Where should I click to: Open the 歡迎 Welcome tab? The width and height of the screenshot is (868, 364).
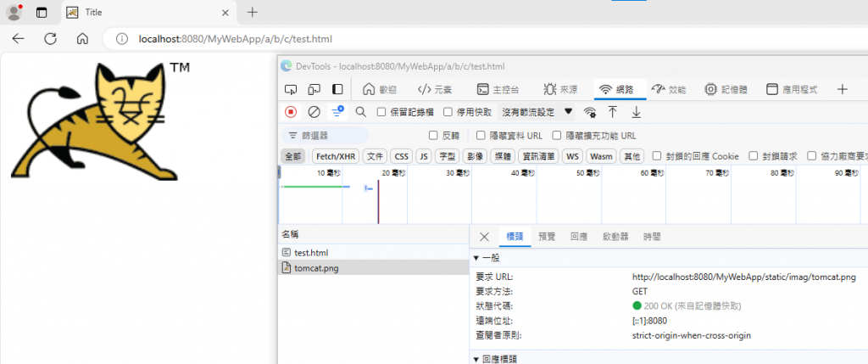380,89
